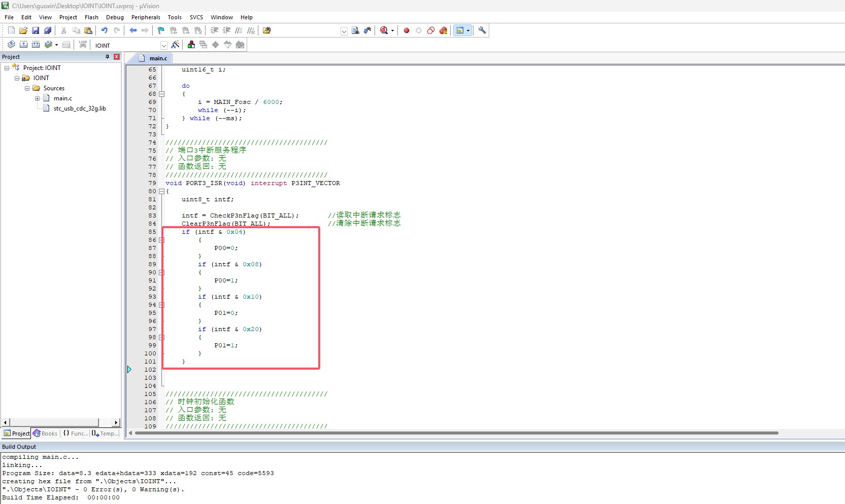Click the Comment selection icon

tap(239, 30)
